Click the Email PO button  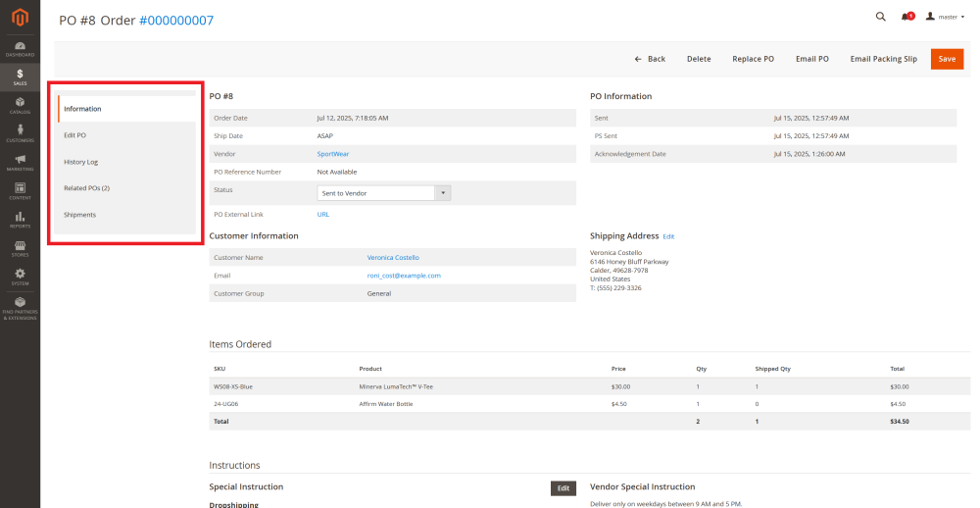811,59
